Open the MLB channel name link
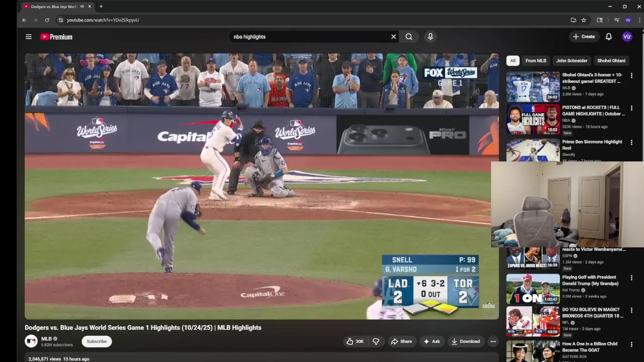This screenshot has height=362, width=644. (x=46, y=339)
